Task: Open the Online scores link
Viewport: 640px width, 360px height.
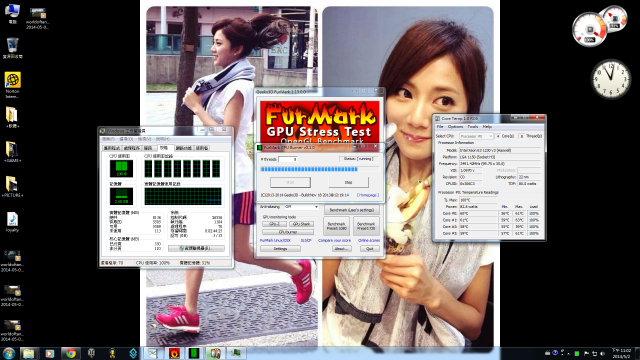Action: 369,241
